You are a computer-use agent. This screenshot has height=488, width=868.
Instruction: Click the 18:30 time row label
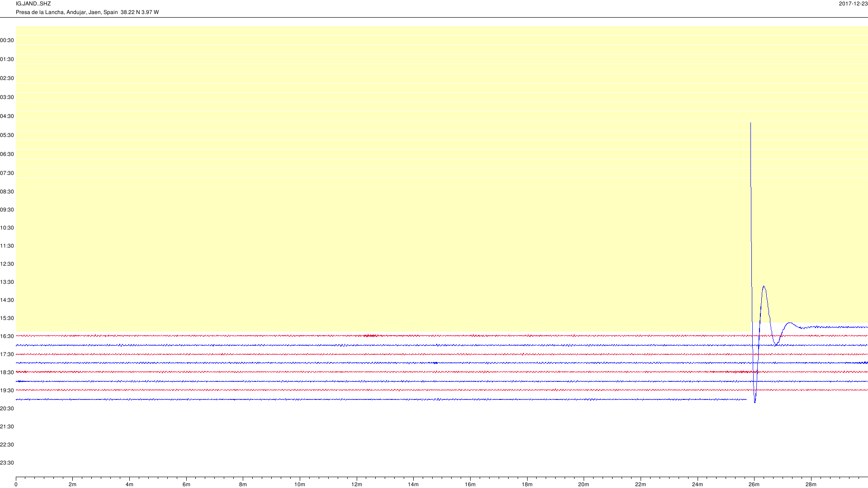[7, 372]
